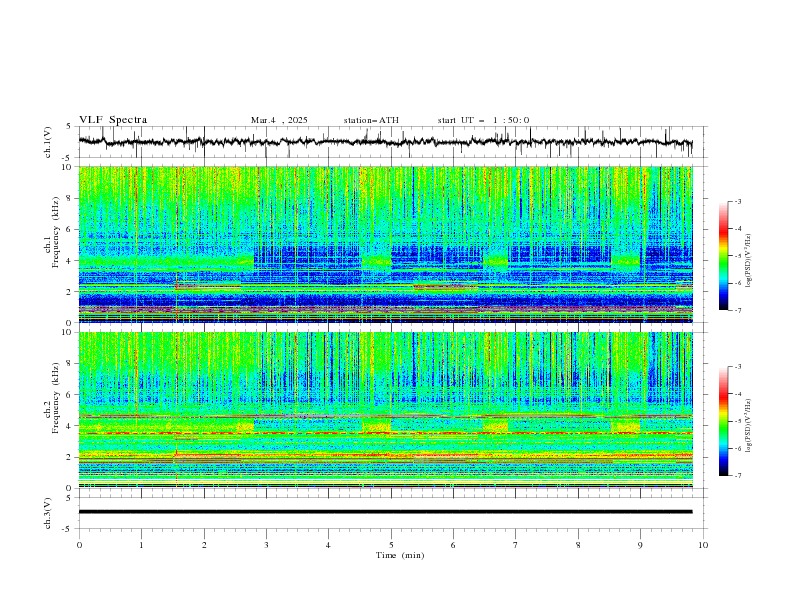Viewport: 792px width, 612px height.
Task: Click the "ch.1(V)" axis label
Action: (x=48, y=142)
